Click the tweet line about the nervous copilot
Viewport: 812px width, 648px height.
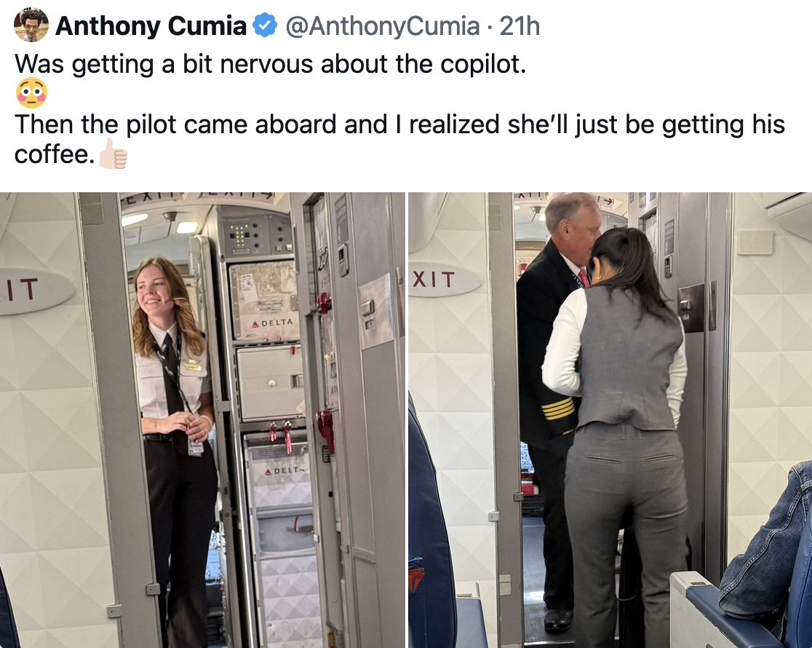pos(271,64)
